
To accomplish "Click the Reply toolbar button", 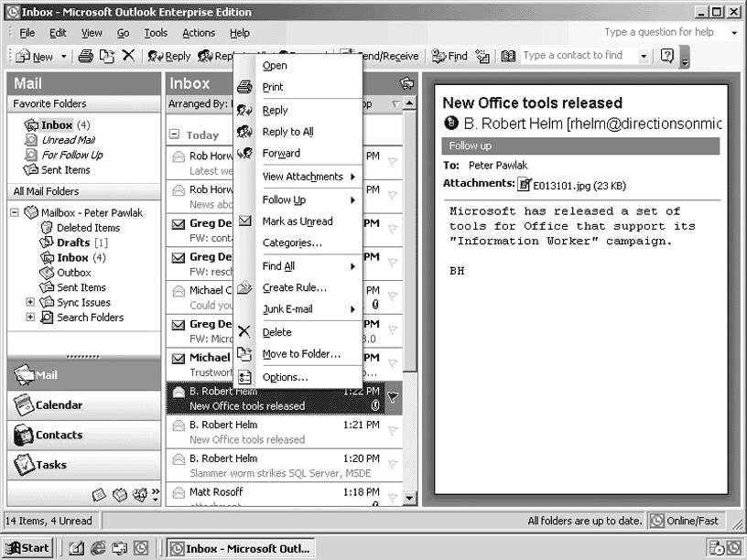I will pos(169,56).
